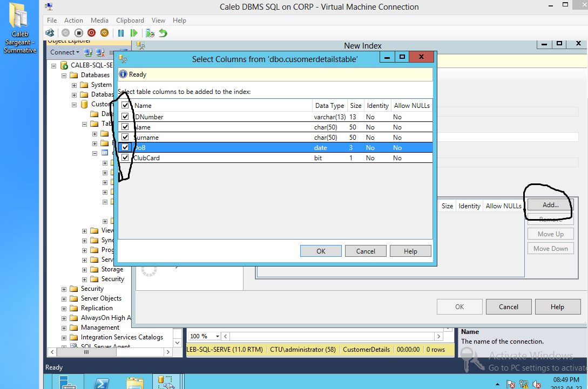Click the muted speaker tray icon
Image resolution: width=588 pixels, height=389 pixels.
tap(537, 384)
